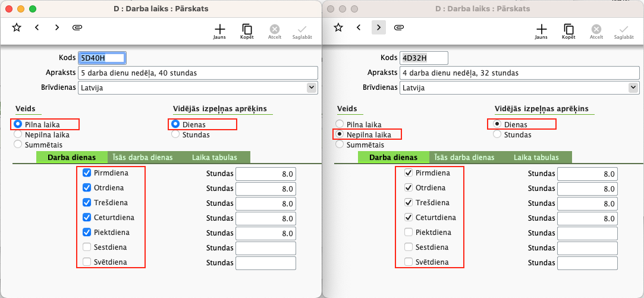Viewport: 644px width, 298px height.
Task: Switch to Darba dienas tab in right window
Action: pos(394,158)
